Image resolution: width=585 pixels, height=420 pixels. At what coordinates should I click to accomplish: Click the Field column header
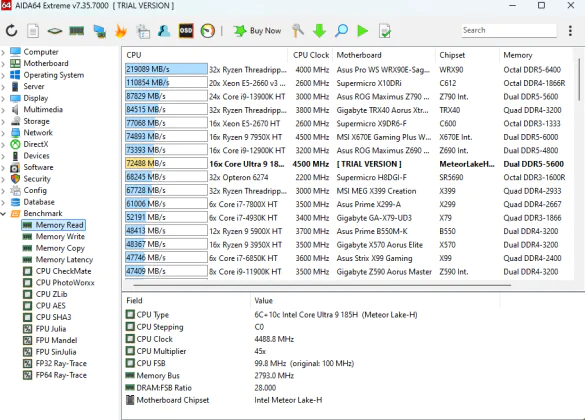tap(187, 301)
